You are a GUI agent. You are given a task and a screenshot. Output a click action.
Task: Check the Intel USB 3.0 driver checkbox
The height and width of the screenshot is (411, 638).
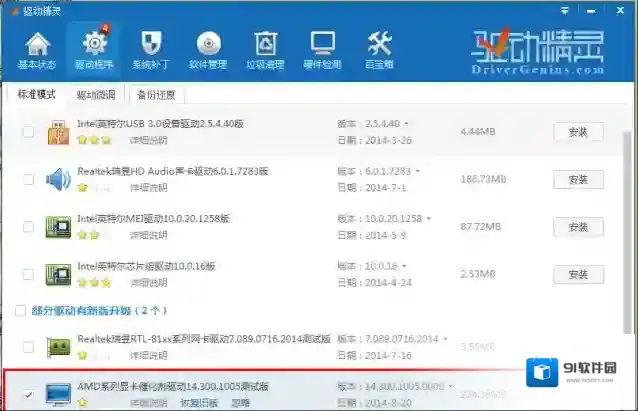(28, 132)
